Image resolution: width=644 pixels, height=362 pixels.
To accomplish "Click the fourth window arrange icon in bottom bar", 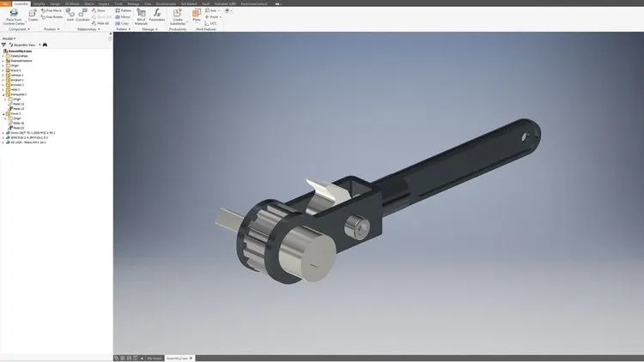I will [135, 359].
